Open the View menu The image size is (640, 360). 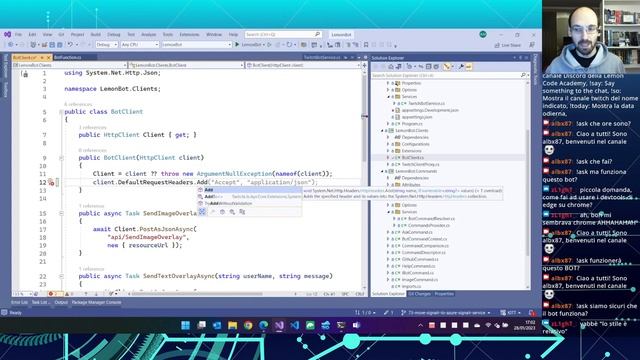(47, 35)
